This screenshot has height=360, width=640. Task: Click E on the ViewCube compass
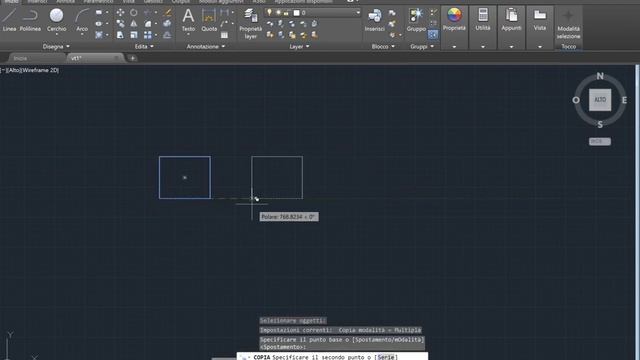point(624,100)
